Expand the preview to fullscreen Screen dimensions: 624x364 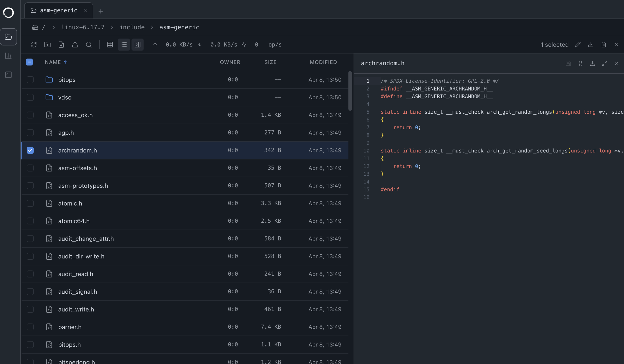(605, 63)
